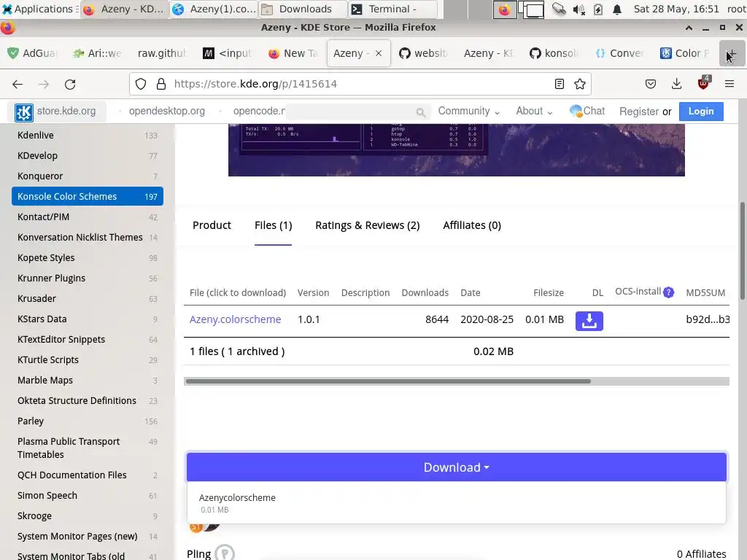Click the Downloads column header
This screenshot has height=560, width=747.
(425, 293)
